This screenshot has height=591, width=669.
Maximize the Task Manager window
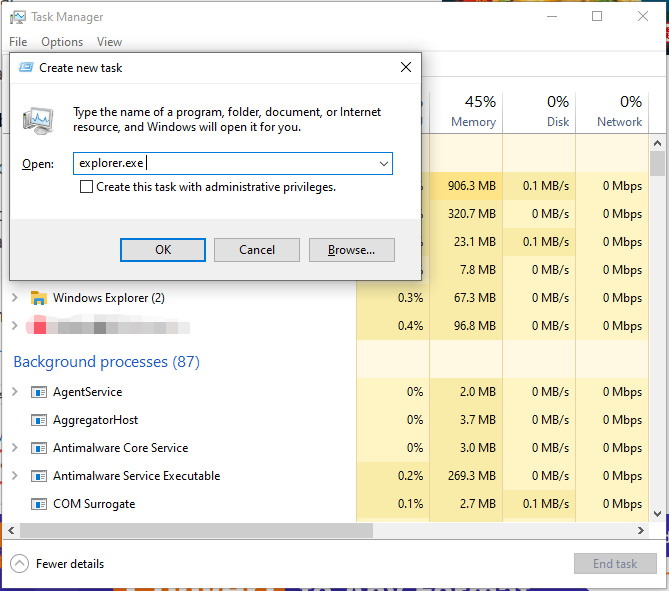(x=597, y=17)
